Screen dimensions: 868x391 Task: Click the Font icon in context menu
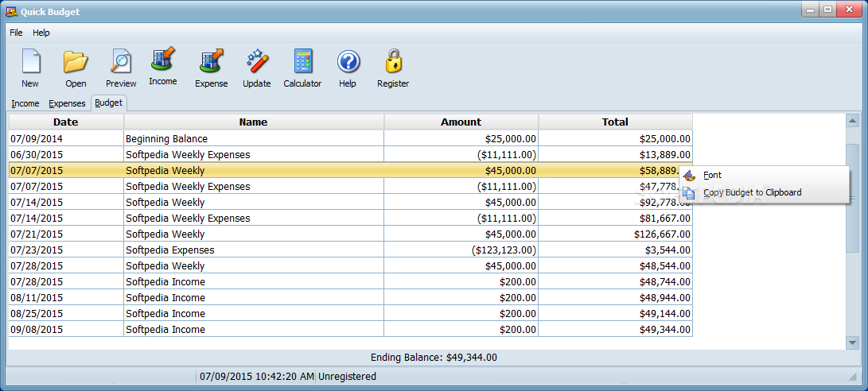(689, 176)
